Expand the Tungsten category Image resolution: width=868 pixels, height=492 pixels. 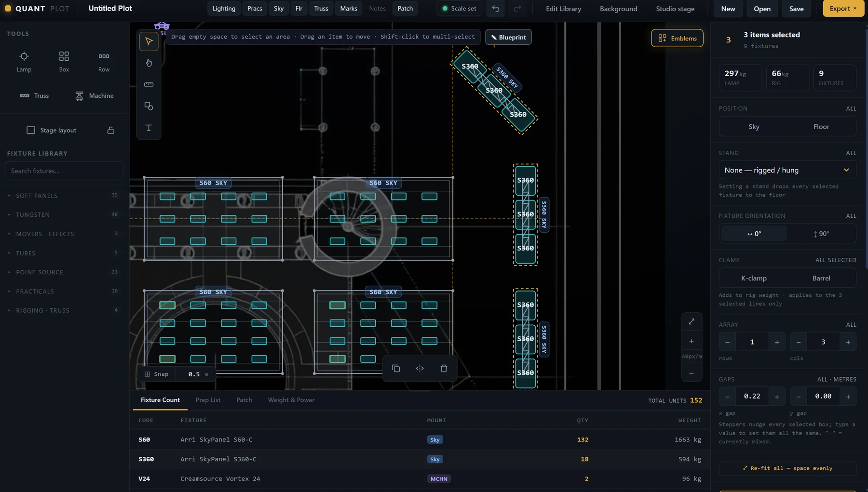64,215
